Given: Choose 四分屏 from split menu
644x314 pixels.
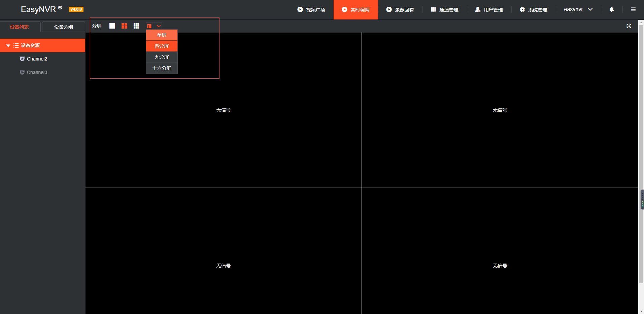Looking at the screenshot, I should [x=162, y=46].
